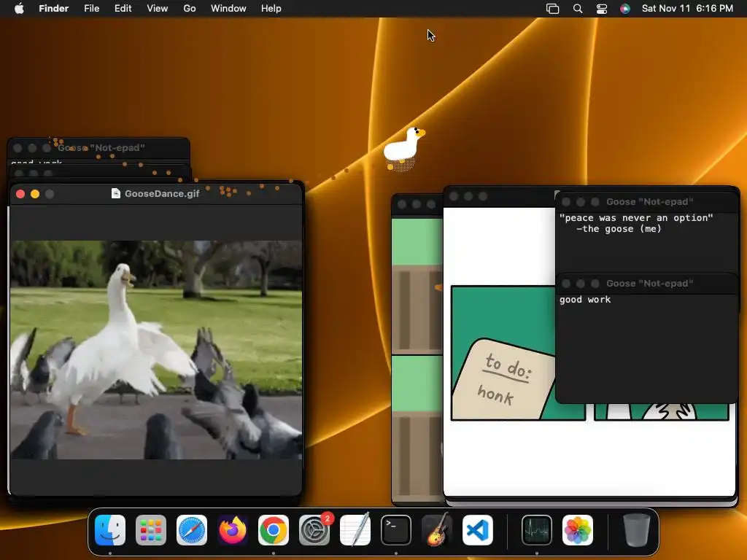
Task: Minimize the GooseDance.gif window
Action: click(35, 194)
